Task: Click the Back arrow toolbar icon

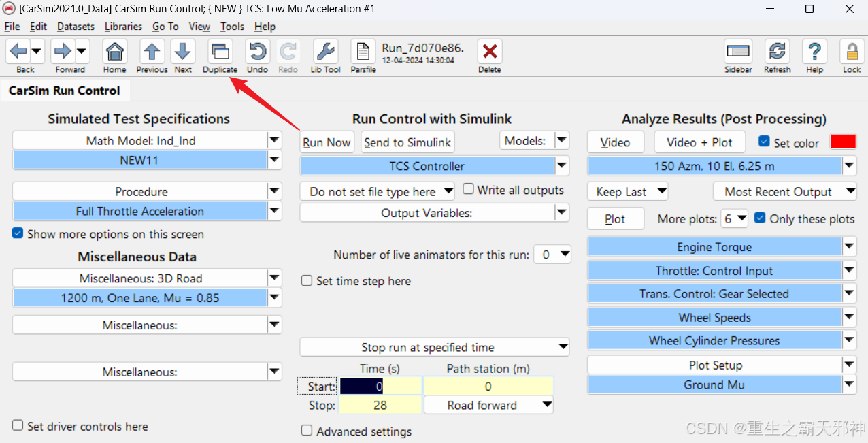Action: tap(18, 51)
